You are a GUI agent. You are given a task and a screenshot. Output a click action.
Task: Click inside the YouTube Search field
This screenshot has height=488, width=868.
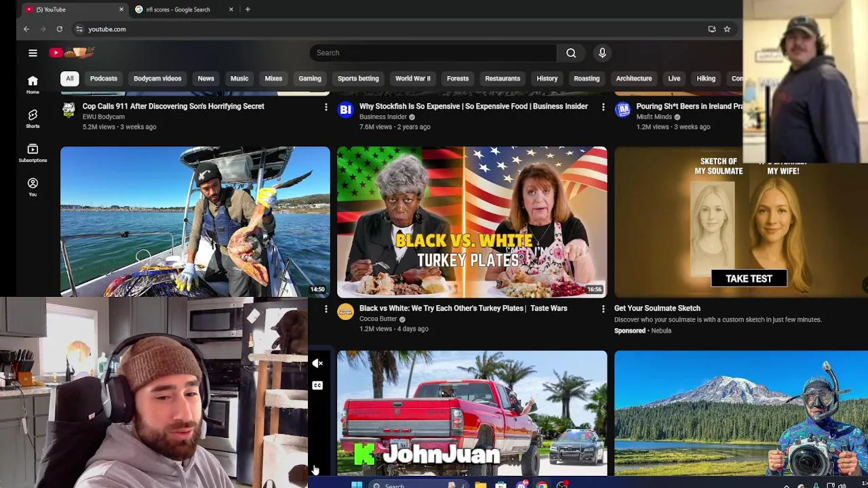tap(433, 53)
